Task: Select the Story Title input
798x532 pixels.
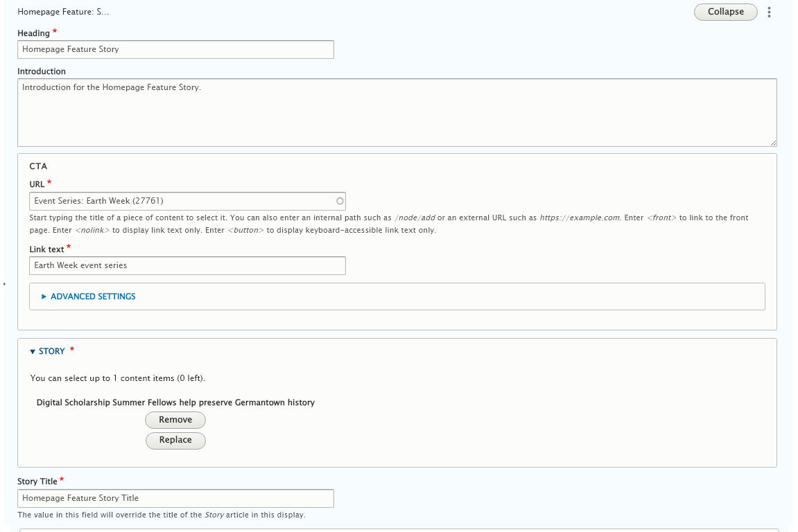Action: [175, 498]
